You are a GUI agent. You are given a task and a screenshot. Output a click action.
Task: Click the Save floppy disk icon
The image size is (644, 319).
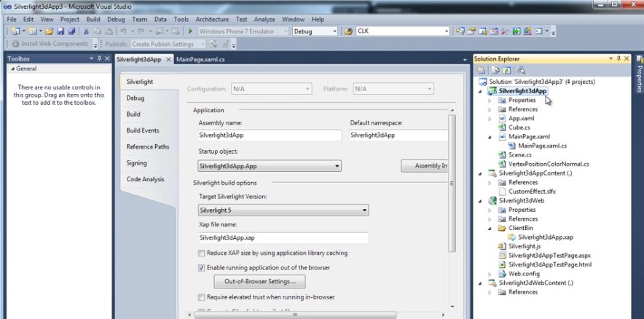click(60, 31)
